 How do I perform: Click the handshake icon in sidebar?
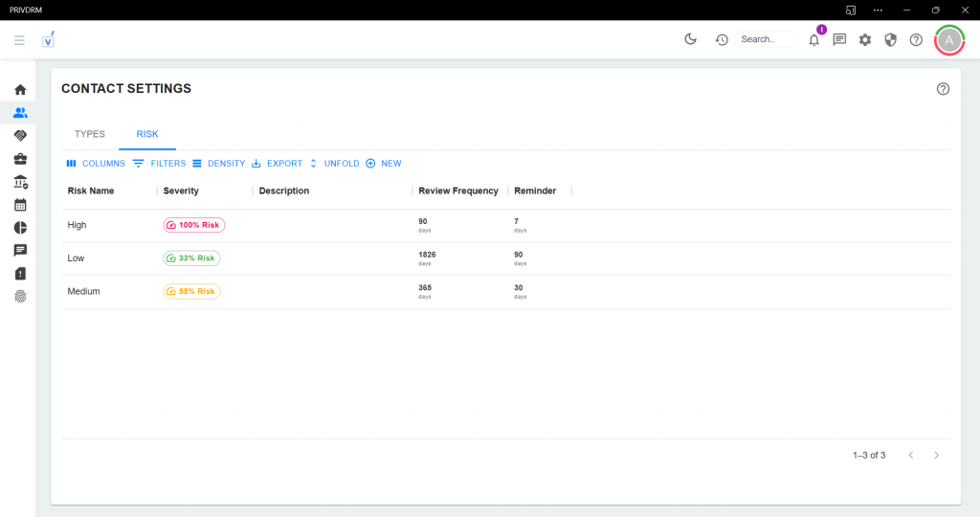click(20, 136)
